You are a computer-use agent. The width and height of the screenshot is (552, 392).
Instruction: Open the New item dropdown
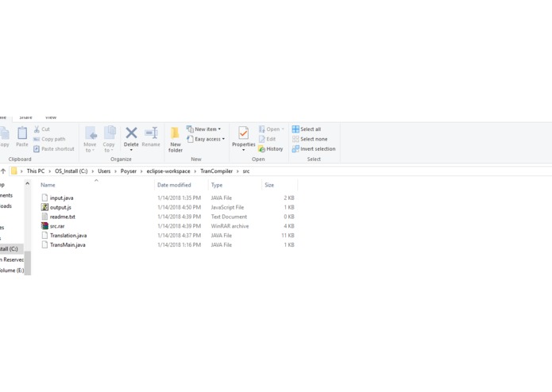[x=203, y=129]
